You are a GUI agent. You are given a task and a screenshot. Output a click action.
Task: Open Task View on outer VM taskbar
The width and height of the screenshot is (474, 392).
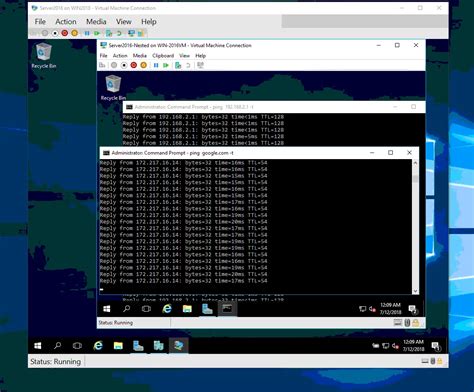pos(77,346)
